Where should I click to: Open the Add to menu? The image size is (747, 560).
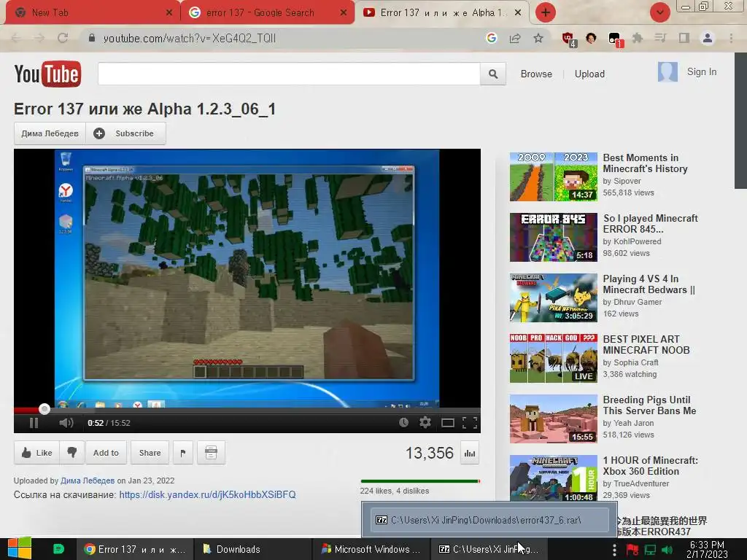click(106, 453)
